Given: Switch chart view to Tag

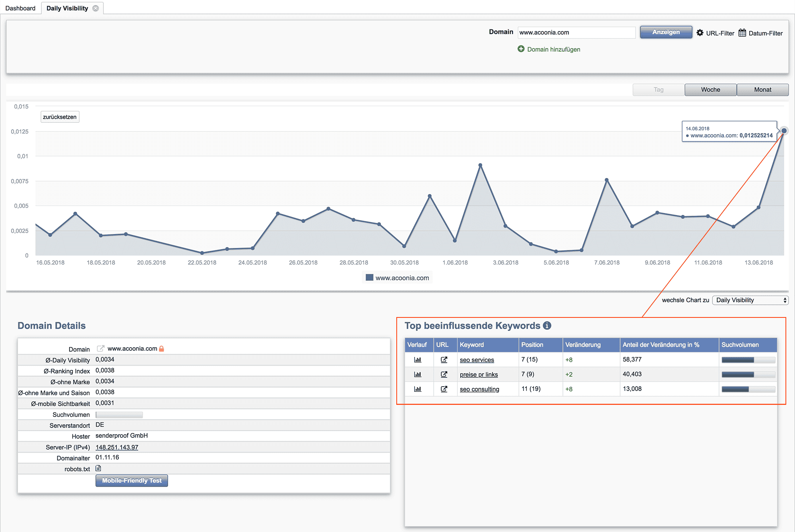Looking at the screenshot, I should tap(659, 90).
